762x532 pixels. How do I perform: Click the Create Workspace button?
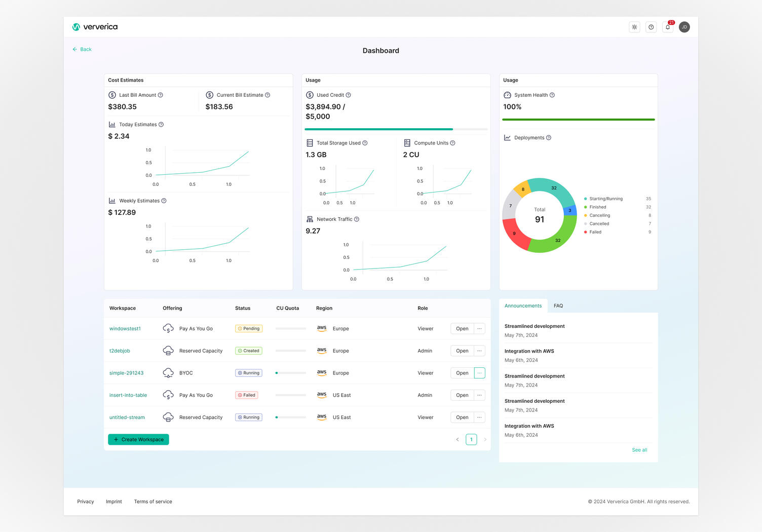click(x=138, y=439)
